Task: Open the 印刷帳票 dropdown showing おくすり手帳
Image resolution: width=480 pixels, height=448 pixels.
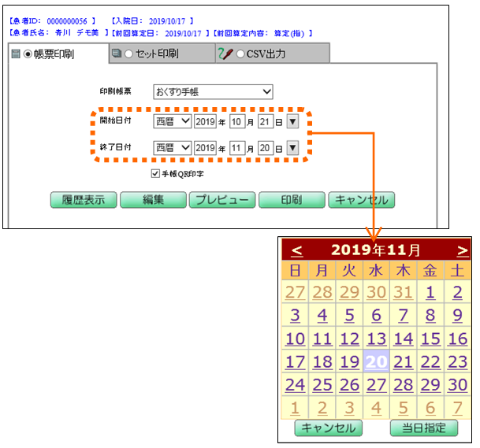Action: point(213,92)
